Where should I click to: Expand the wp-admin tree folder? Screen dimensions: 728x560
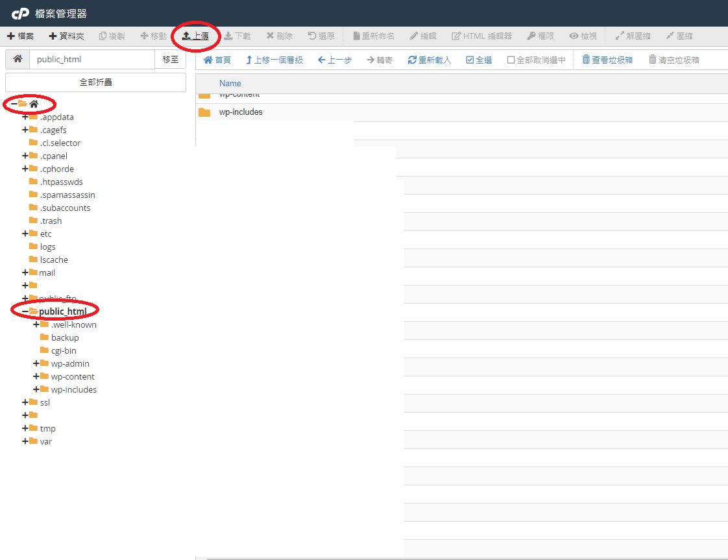pyautogui.click(x=36, y=363)
